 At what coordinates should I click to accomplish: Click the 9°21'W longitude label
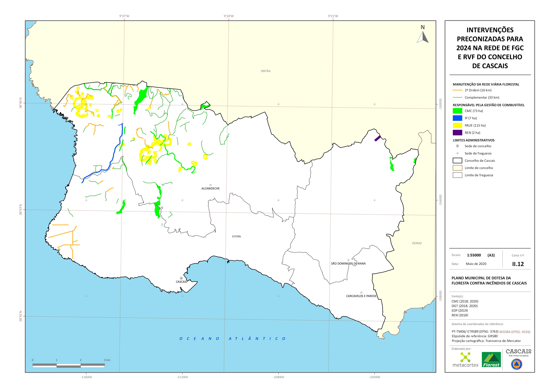pyautogui.click(x=333, y=16)
